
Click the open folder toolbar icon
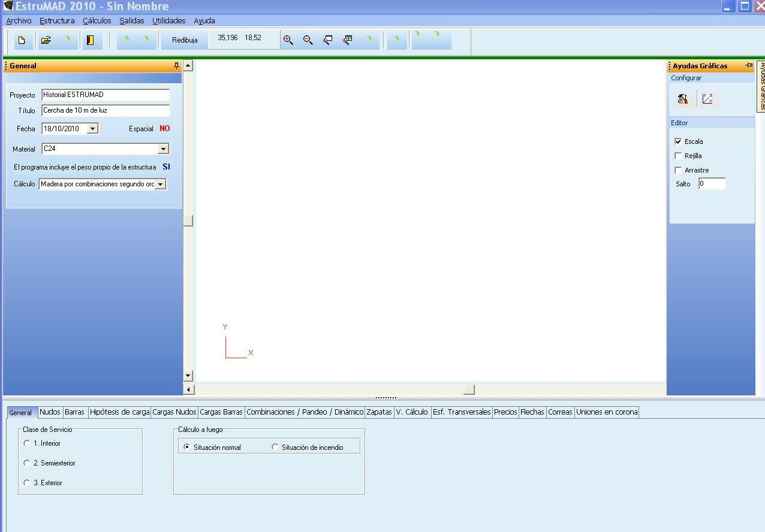coord(46,41)
